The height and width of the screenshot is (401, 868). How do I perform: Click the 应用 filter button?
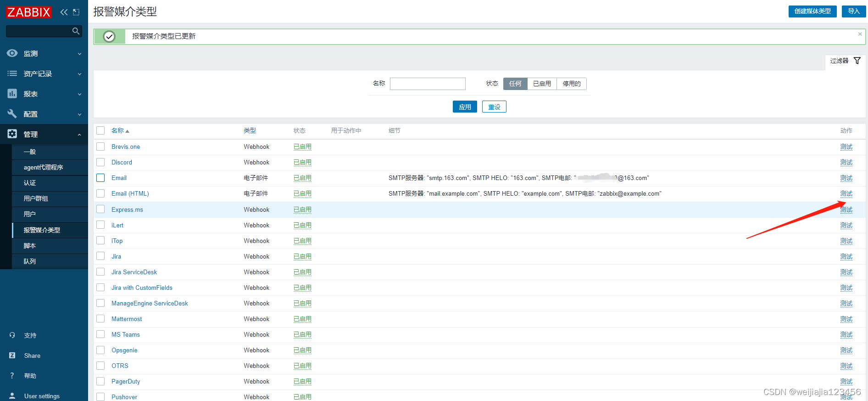pos(465,107)
